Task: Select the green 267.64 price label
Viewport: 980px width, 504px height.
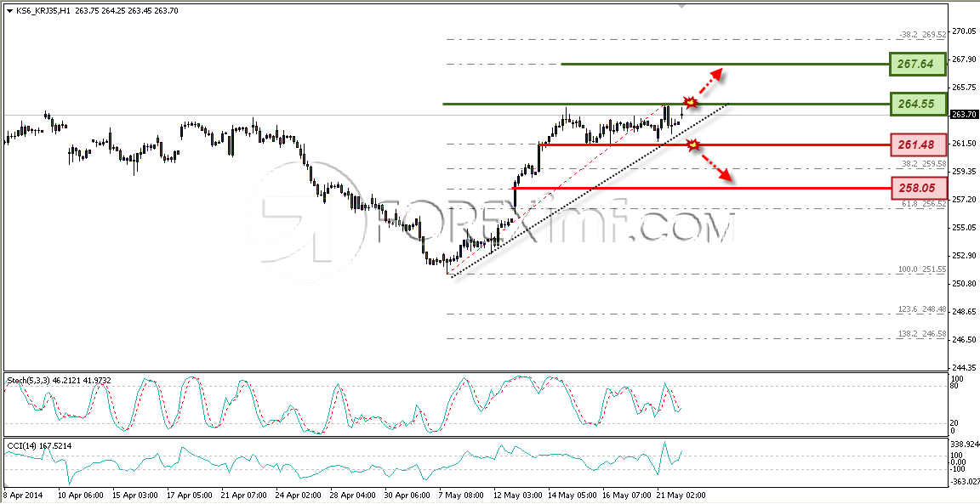Action: point(918,65)
